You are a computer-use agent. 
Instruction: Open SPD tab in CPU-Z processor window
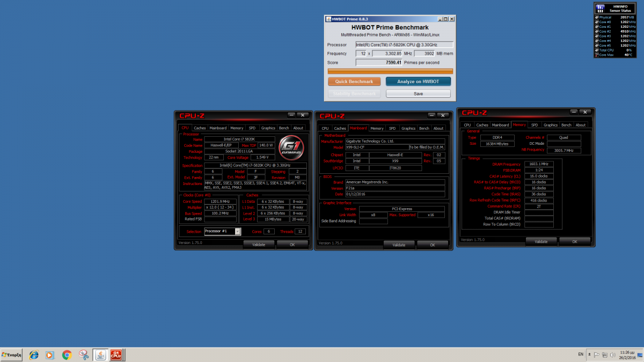pyautogui.click(x=252, y=128)
